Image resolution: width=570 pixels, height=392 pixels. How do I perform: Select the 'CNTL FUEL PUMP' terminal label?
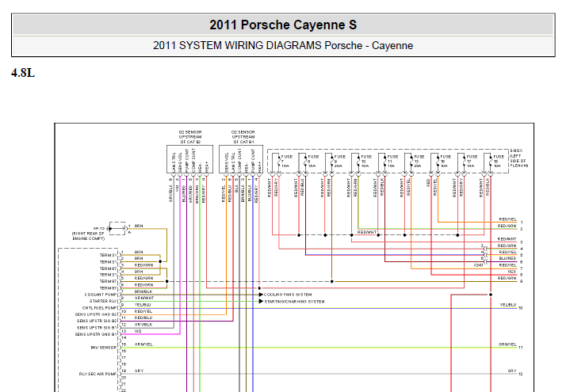[100, 308]
